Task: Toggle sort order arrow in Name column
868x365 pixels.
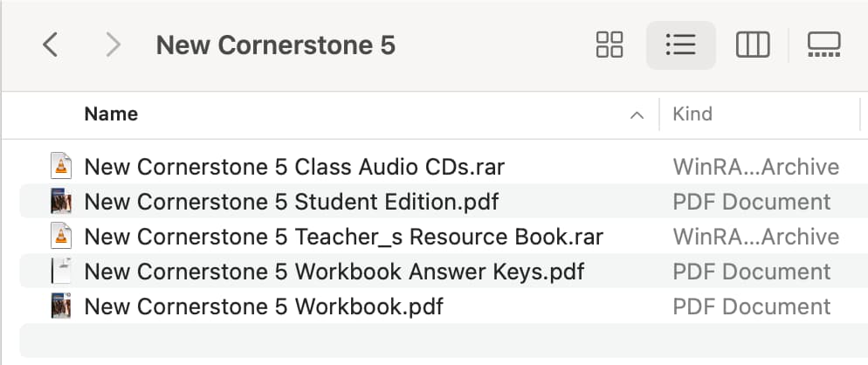Action: (x=637, y=115)
